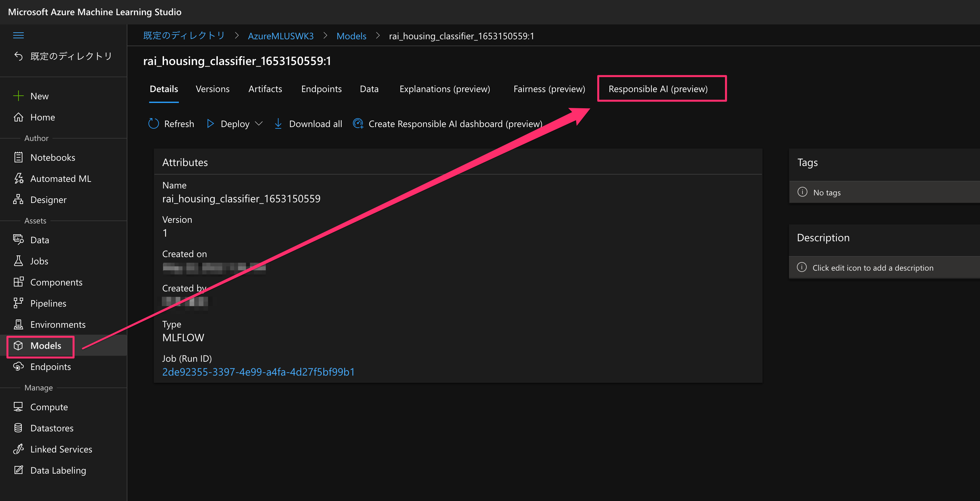Switch to the Responsible AI (preview) tab
This screenshot has height=501, width=980.
coord(658,89)
